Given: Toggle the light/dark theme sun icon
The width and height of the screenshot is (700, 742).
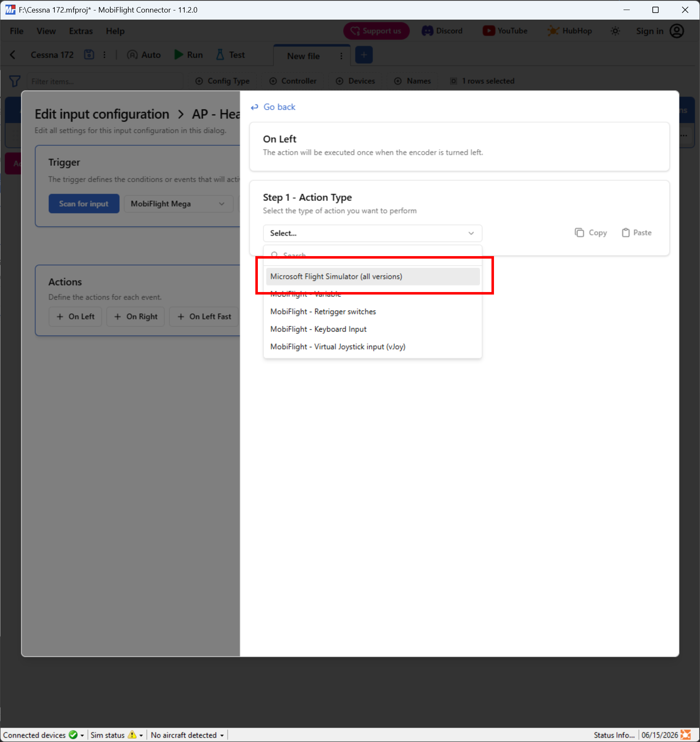Looking at the screenshot, I should 615,31.
